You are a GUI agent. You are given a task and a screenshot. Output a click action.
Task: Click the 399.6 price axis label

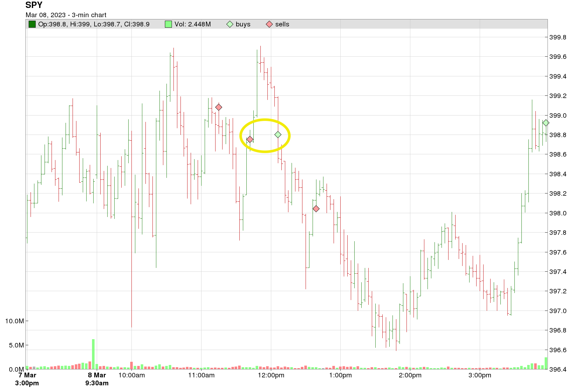558,57
